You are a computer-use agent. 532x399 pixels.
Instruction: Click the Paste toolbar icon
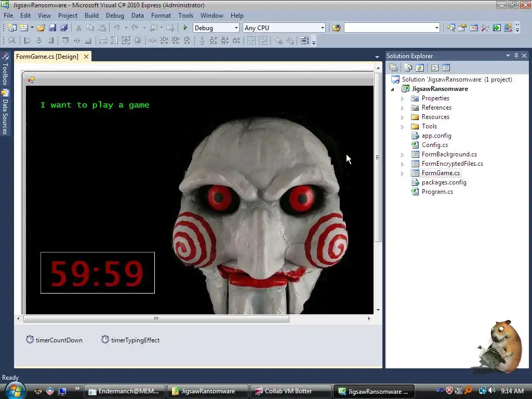click(102, 28)
